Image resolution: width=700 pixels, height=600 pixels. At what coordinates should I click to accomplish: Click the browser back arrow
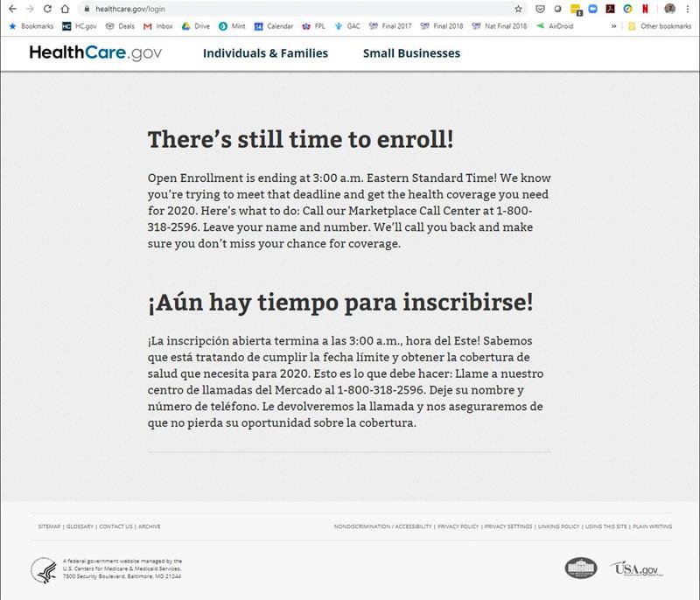(x=10, y=9)
